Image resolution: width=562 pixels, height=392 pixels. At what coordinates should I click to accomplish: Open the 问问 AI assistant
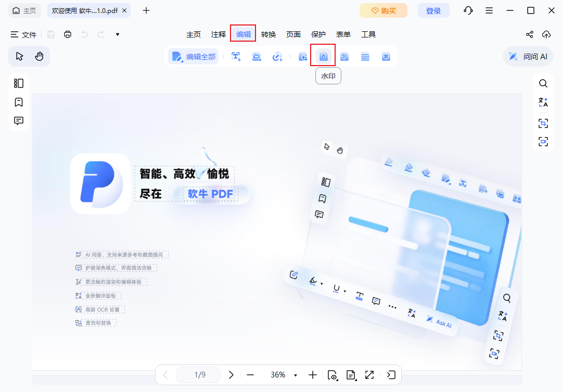click(x=528, y=56)
